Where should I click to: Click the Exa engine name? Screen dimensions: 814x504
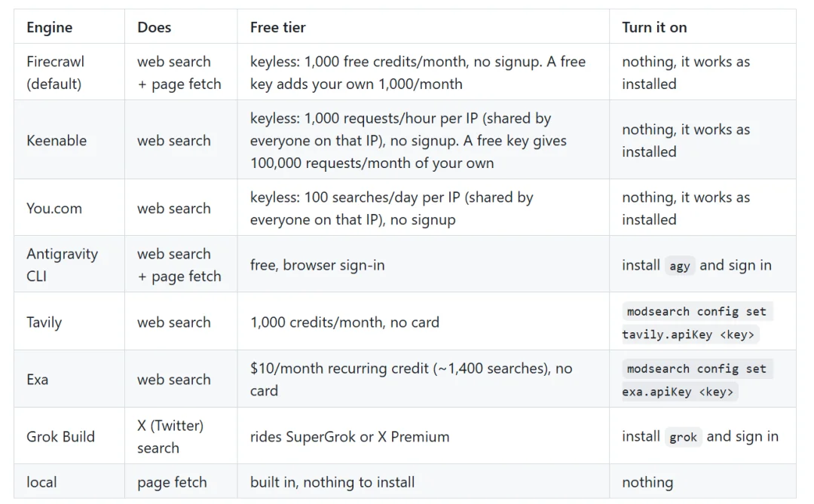(38, 380)
